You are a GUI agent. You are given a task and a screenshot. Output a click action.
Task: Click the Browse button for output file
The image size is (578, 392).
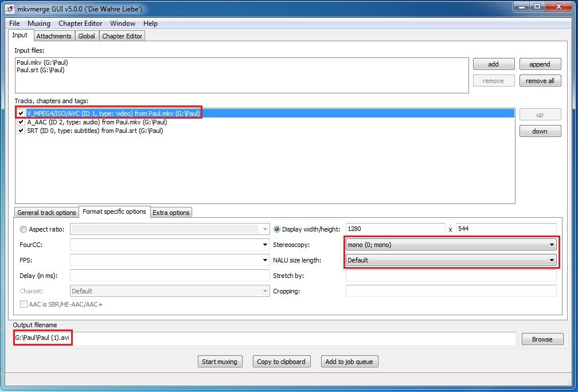542,339
